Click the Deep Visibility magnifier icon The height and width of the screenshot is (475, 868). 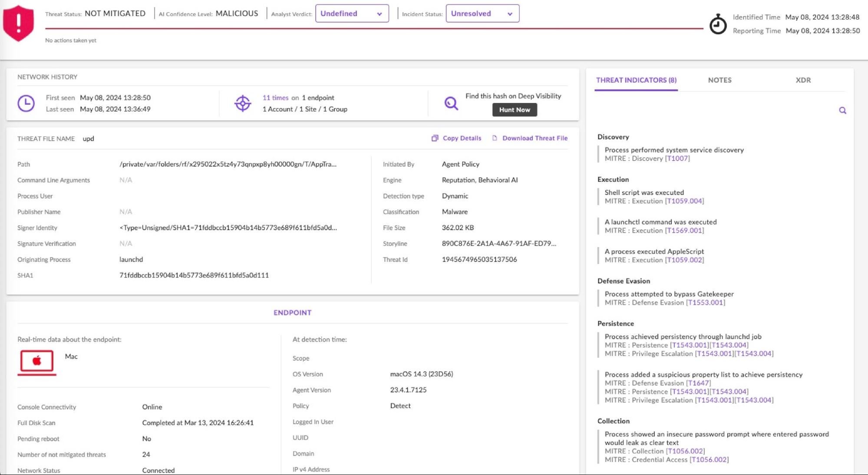point(451,103)
